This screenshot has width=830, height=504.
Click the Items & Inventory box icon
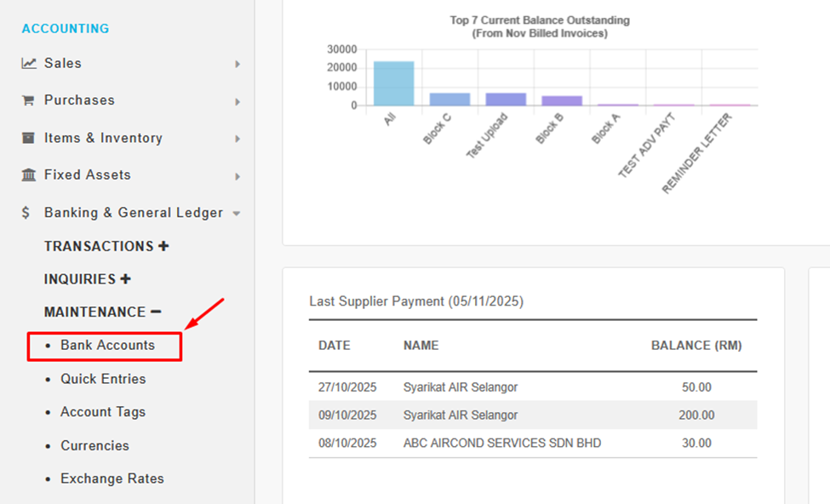29,138
